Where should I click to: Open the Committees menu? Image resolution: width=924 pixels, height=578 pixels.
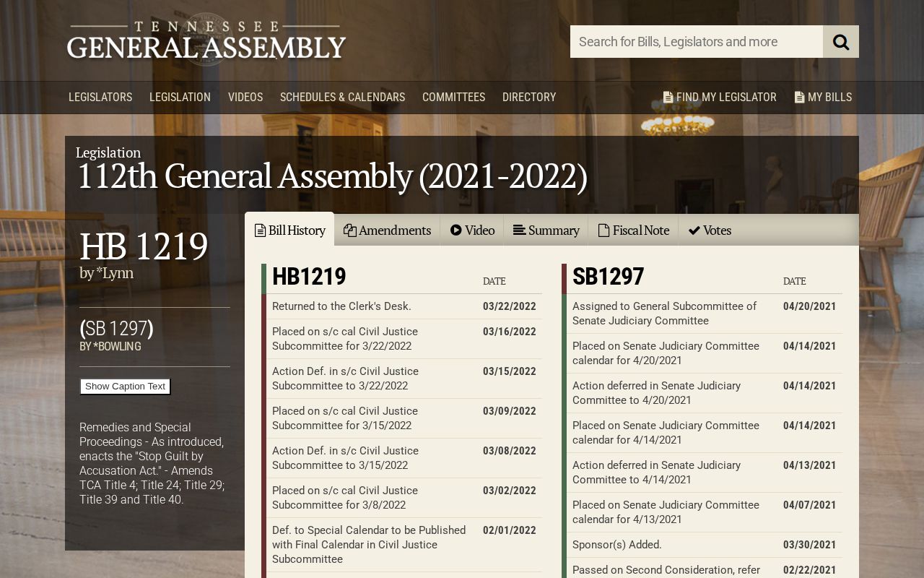click(453, 98)
